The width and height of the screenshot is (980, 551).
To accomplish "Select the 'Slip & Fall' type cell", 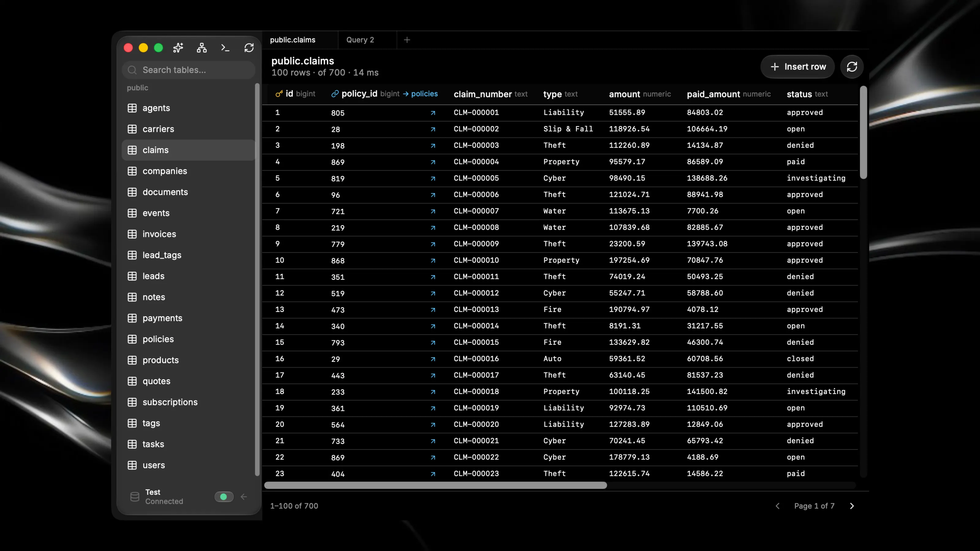I will click(568, 129).
